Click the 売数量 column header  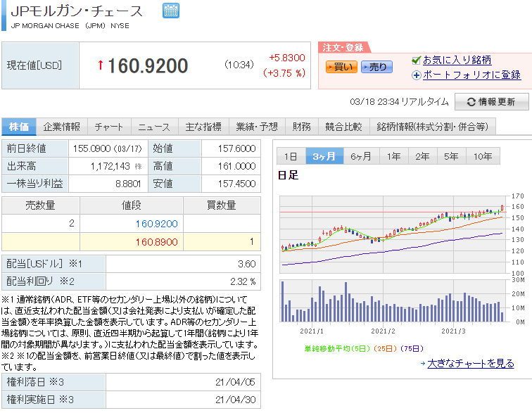point(40,205)
